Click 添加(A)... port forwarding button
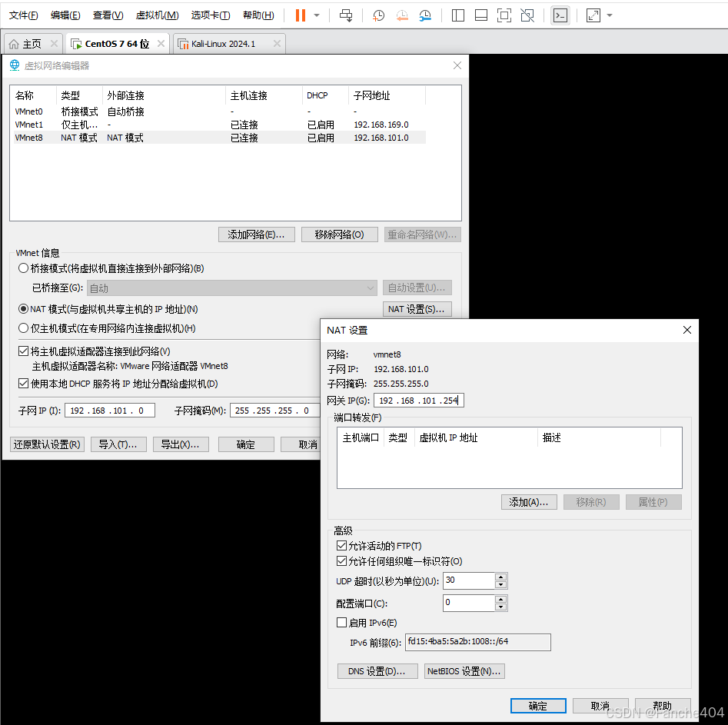This screenshot has height=725, width=728. (x=529, y=502)
